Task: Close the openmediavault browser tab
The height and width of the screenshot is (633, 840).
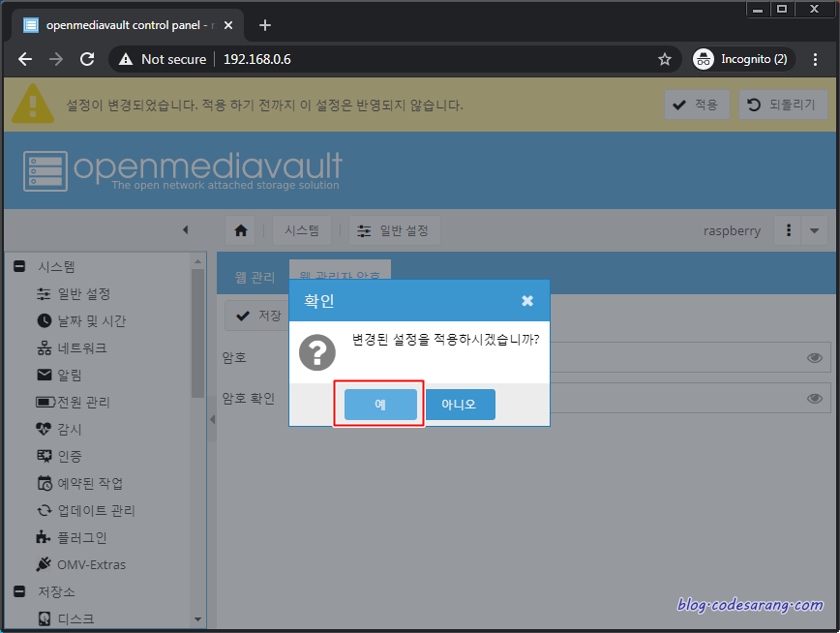Action: [228, 25]
